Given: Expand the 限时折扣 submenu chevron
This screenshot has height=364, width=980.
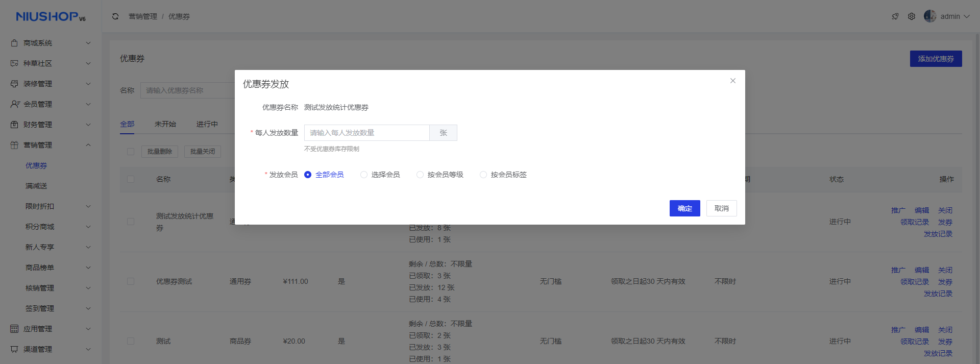Looking at the screenshot, I should (x=88, y=206).
